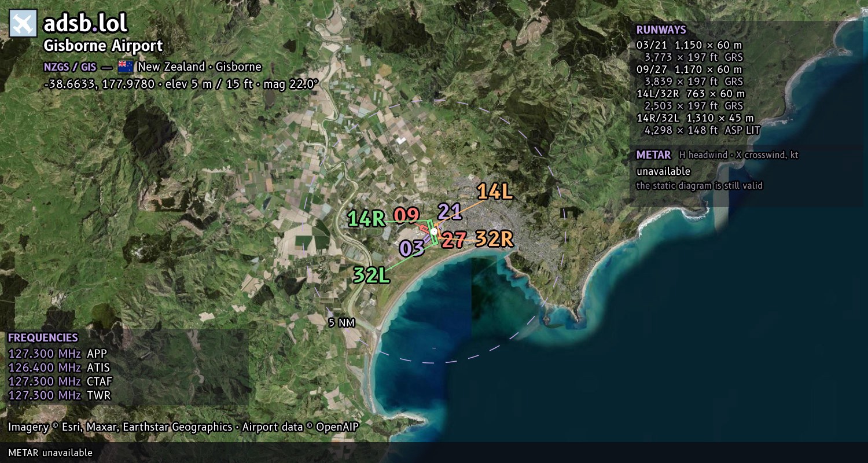Select the 126.400 MHz ATIS frequency row

point(59,368)
